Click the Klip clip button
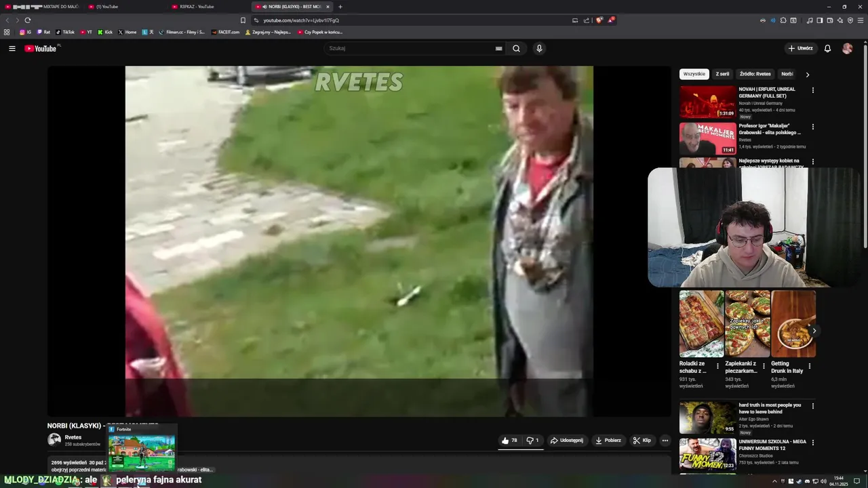Screen dimensions: 868x488 point(642,441)
